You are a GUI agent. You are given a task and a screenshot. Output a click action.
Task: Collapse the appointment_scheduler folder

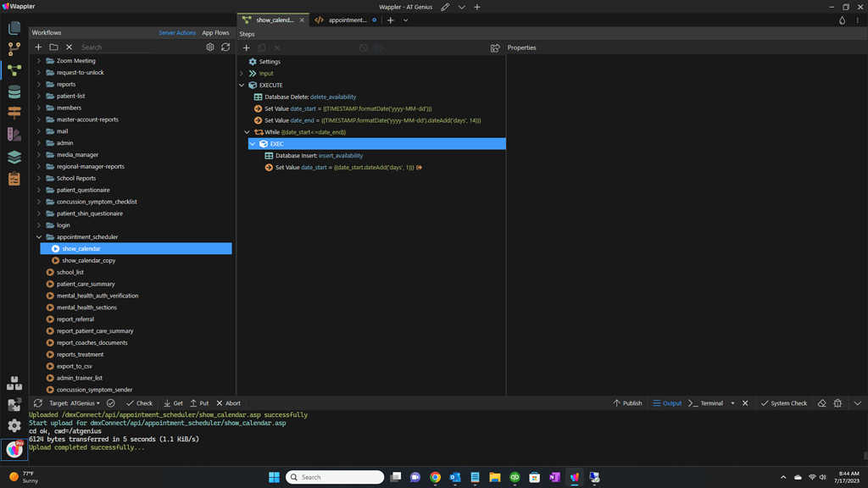tap(39, 236)
